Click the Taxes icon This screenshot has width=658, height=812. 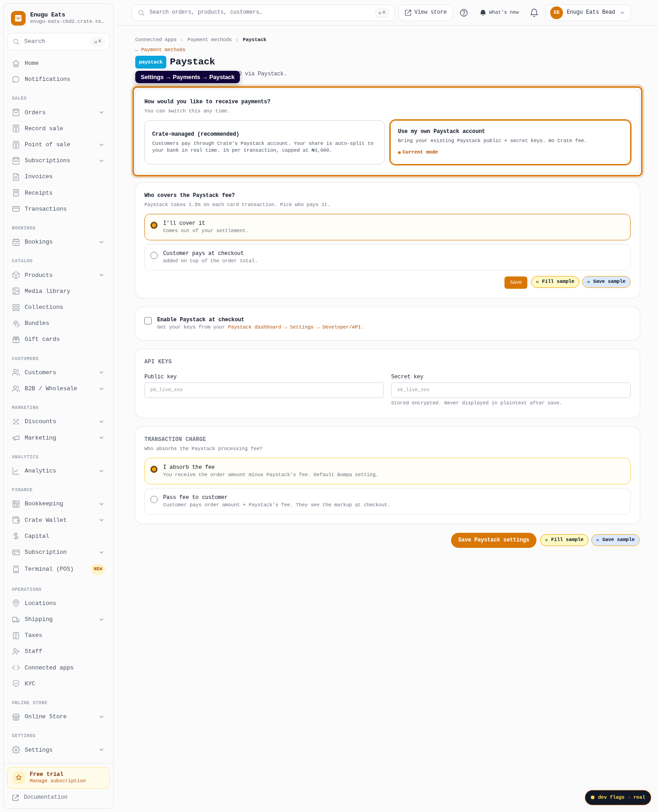coord(16,636)
